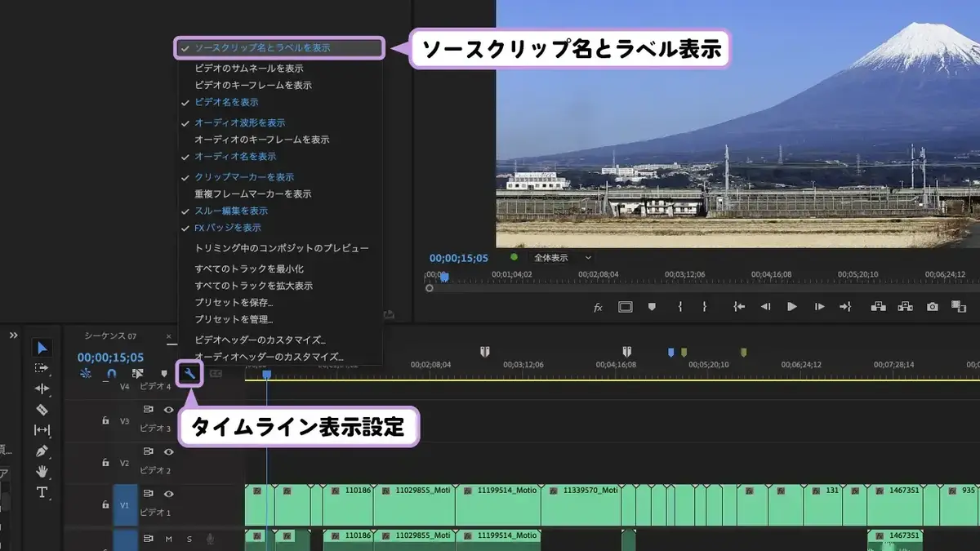
Task: Select the Hand tool
Action: pos(42,471)
